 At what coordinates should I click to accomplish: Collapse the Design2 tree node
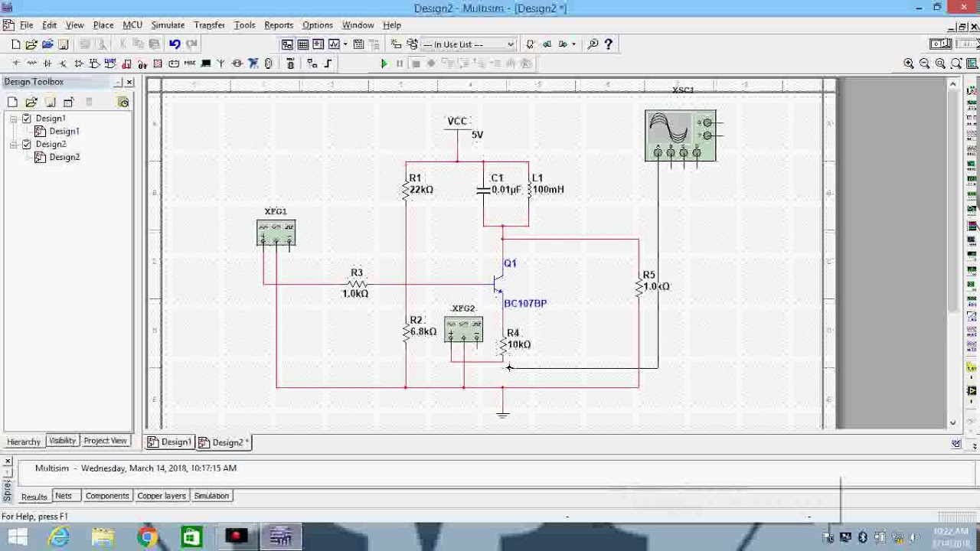coord(13,144)
